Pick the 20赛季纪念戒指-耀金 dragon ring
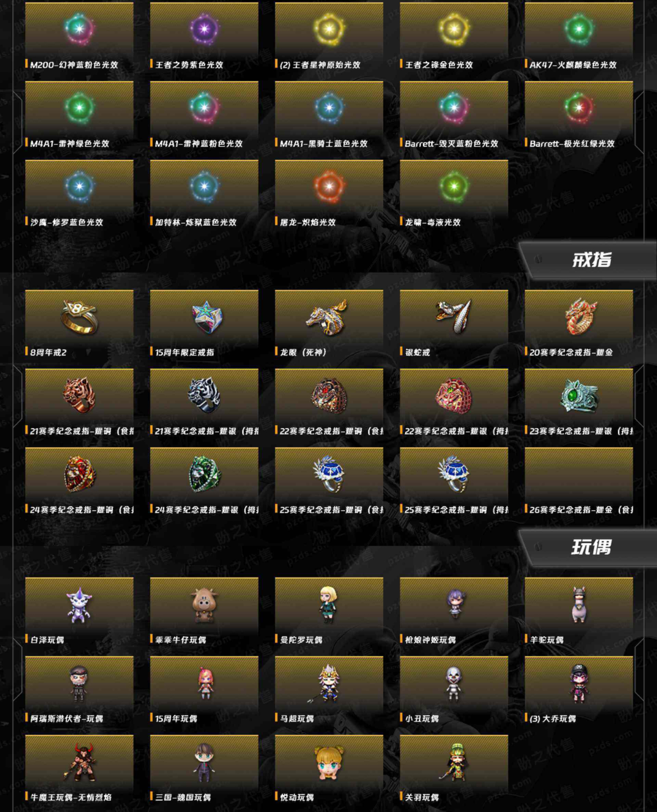This screenshot has height=812, width=657. (580, 317)
